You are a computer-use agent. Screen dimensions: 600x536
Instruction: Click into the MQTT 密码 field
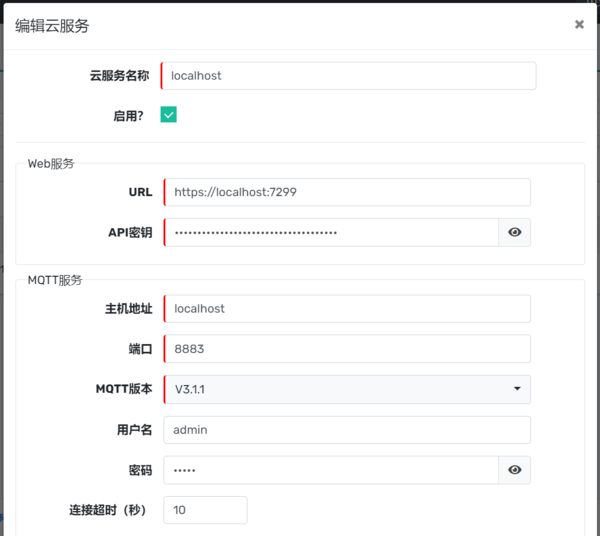(x=330, y=470)
